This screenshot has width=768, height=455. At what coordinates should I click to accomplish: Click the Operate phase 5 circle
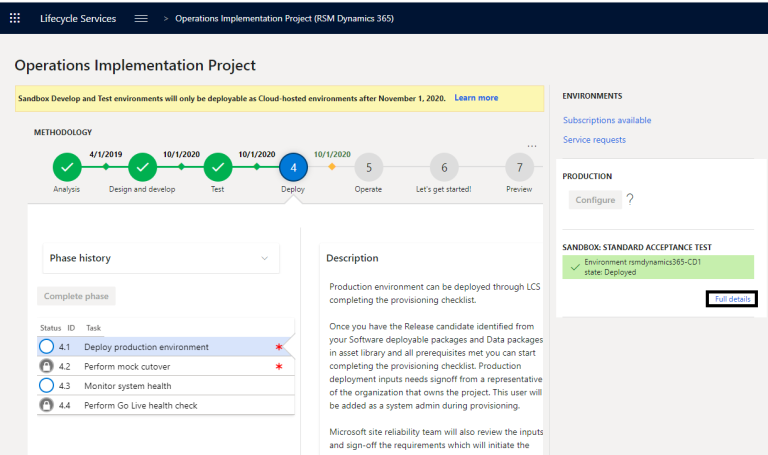[x=368, y=168]
